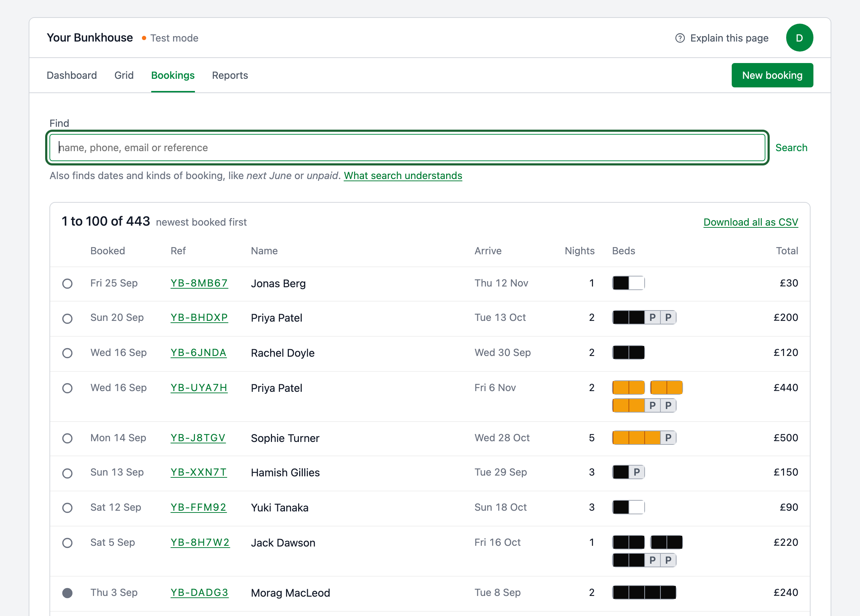This screenshot has width=860, height=616.
Task: Click arrival date Thu 12 Nov
Action: click(501, 283)
